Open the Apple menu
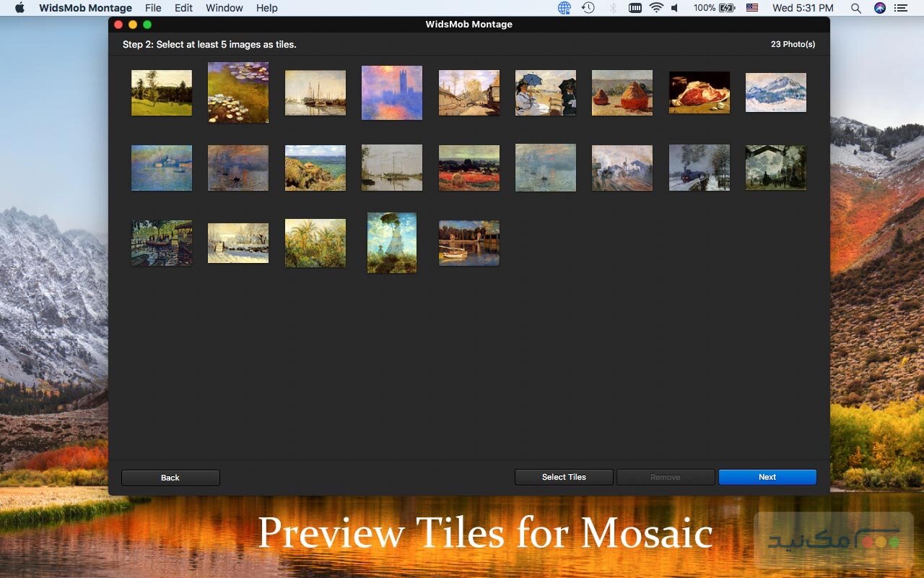 coord(19,8)
